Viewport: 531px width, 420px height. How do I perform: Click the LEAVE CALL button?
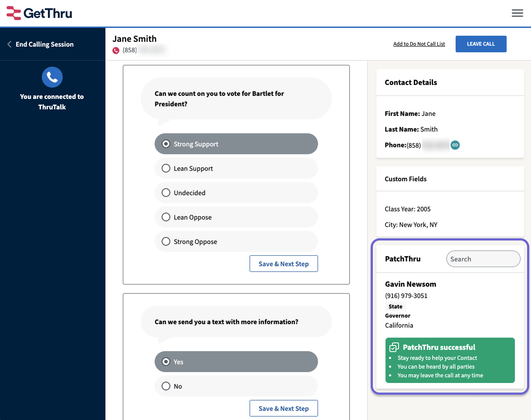(481, 44)
